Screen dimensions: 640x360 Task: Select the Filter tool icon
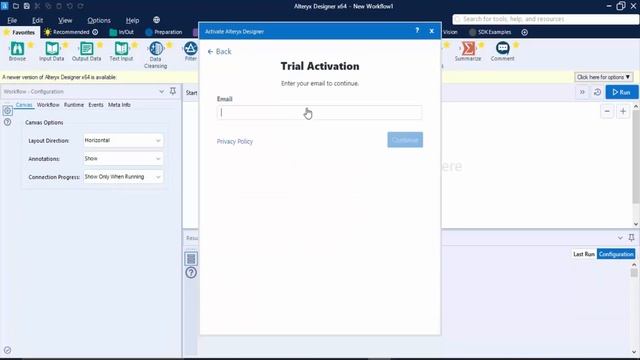click(x=190, y=49)
